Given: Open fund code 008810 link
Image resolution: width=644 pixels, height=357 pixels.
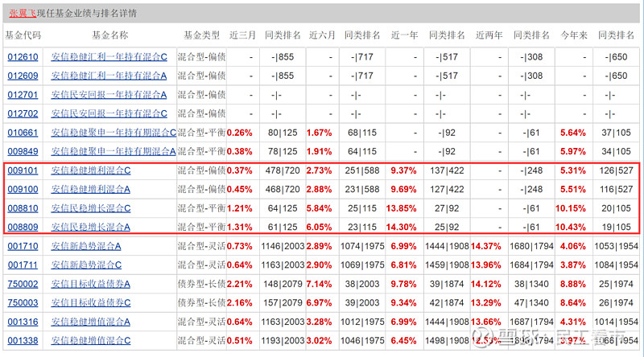Looking at the screenshot, I should click(23, 208).
